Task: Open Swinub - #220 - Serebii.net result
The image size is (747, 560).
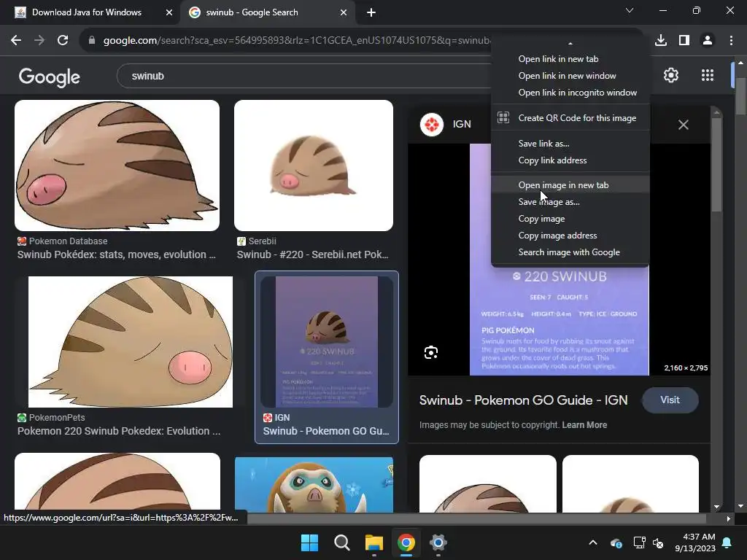Action: [x=312, y=254]
